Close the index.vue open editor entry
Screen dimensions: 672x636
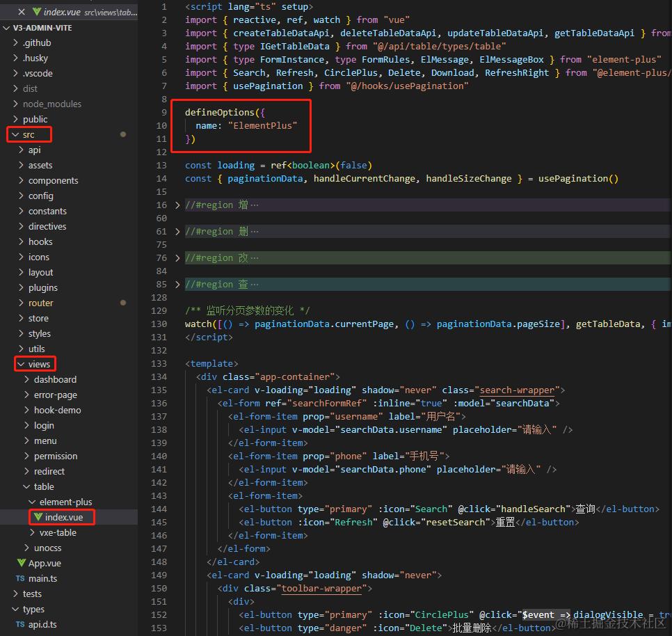[22, 12]
